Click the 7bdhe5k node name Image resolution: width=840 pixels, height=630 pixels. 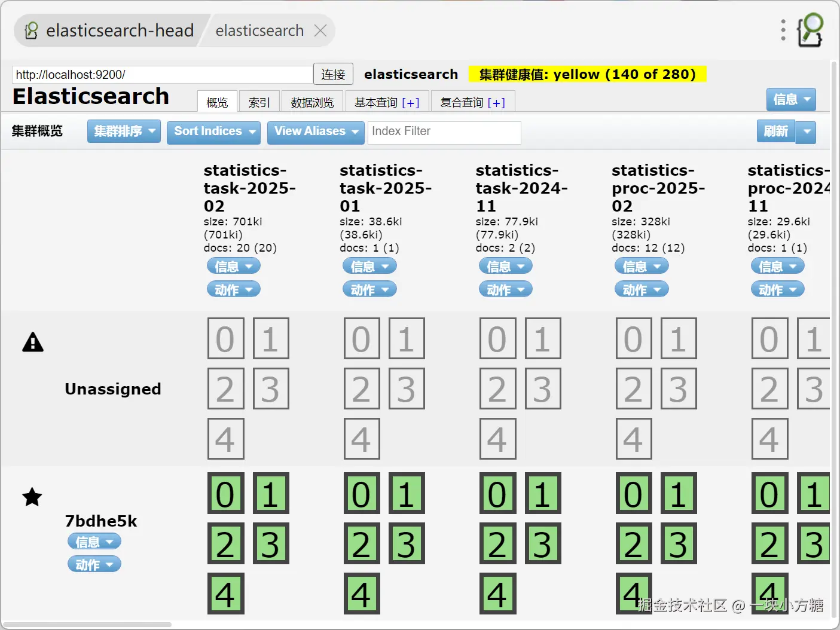[101, 521]
